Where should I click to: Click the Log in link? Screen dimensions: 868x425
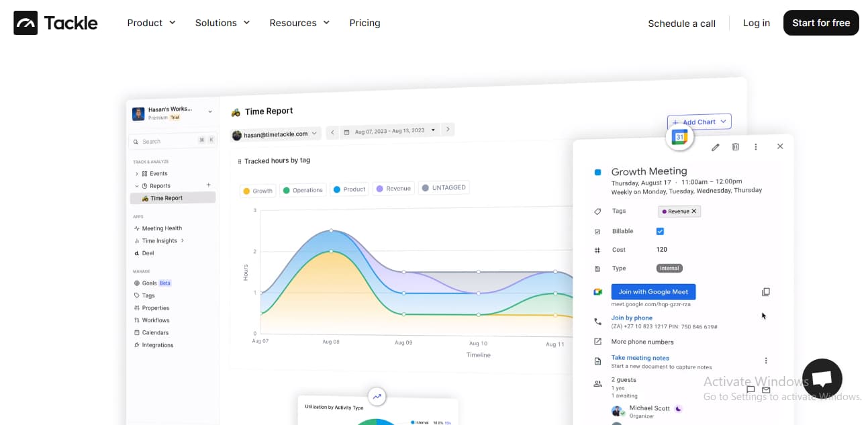click(x=757, y=23)
